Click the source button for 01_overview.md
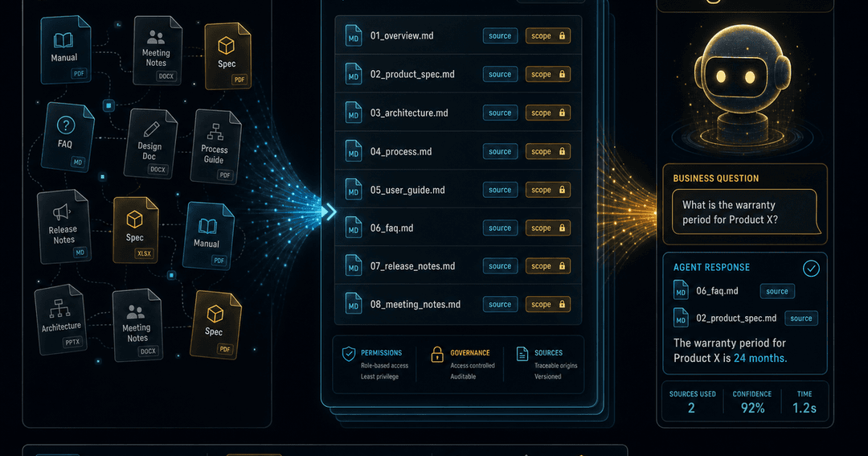 click(500, 36)
